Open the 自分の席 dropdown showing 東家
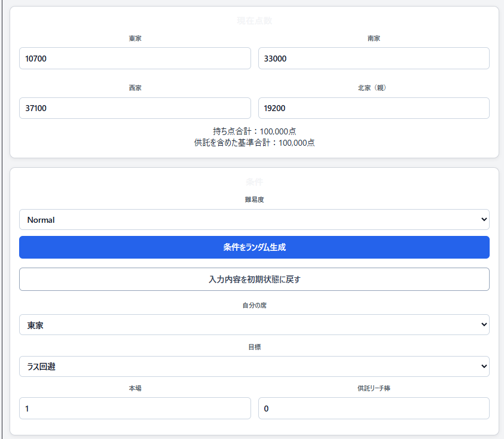The height and width of the screenshot is (439, 504). [x=254, y=325]
